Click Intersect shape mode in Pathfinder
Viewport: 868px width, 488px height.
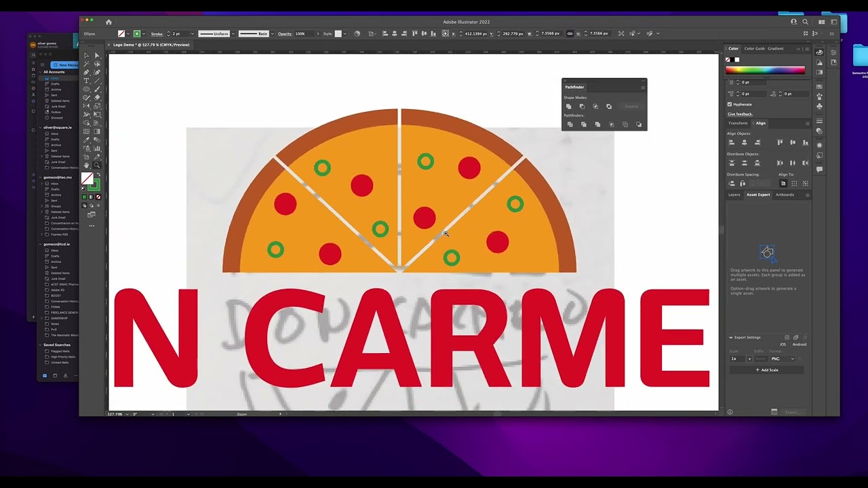coord(595,106)
